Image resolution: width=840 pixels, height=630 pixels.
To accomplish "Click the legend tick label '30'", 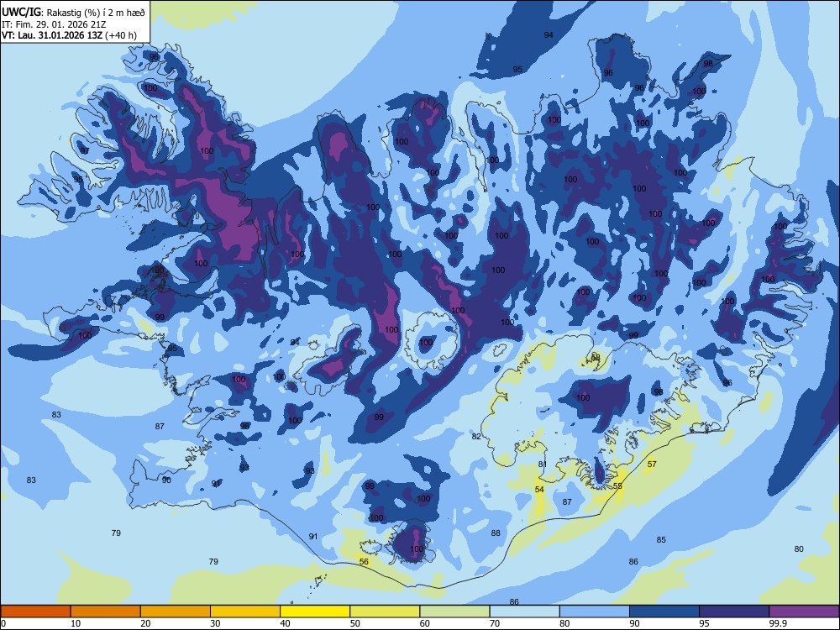I will pos(215,623).
